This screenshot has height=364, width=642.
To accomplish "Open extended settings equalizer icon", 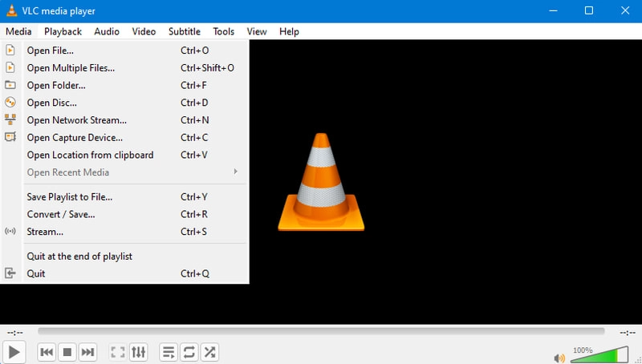I will tap(139, 352).
